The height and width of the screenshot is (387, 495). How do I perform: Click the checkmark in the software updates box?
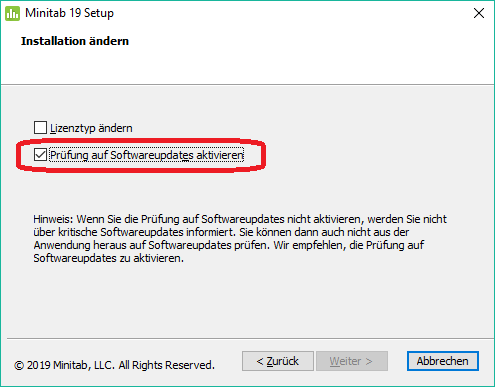point(40,155)
